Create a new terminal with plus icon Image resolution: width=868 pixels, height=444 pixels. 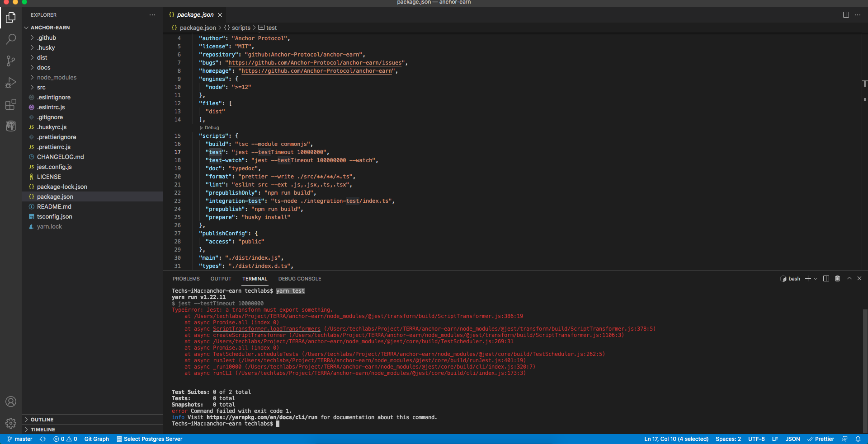click(808, 279)
